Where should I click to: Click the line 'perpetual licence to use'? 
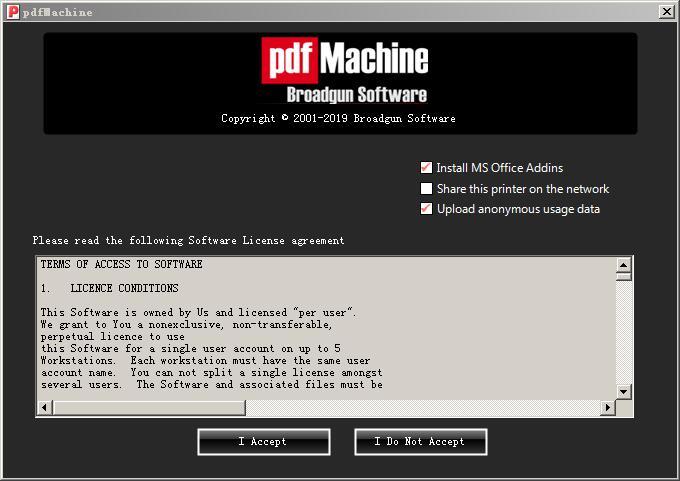(112, 337)
